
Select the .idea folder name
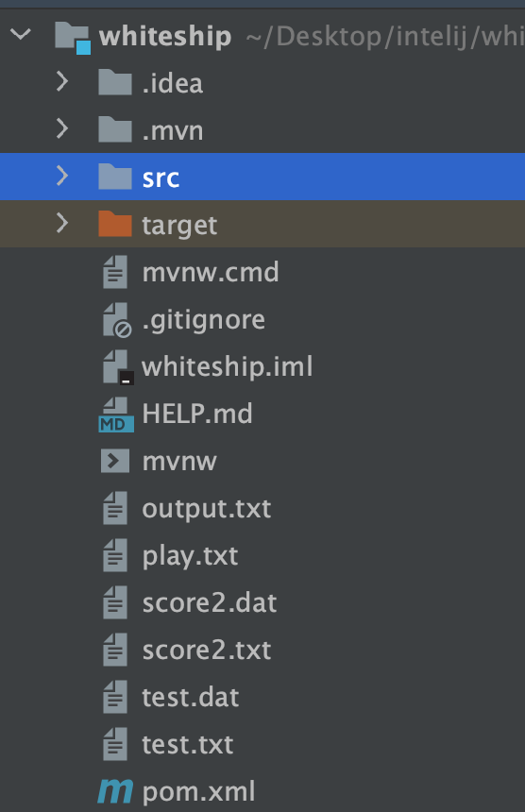pos(173,83)
